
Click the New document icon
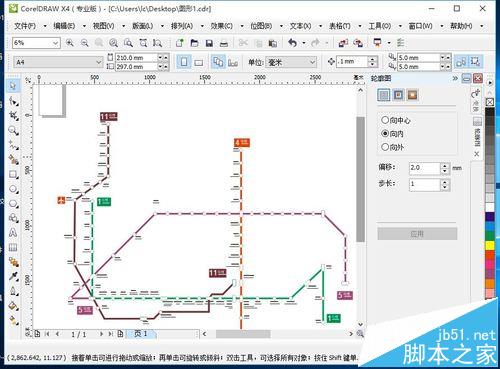point(180,43)
